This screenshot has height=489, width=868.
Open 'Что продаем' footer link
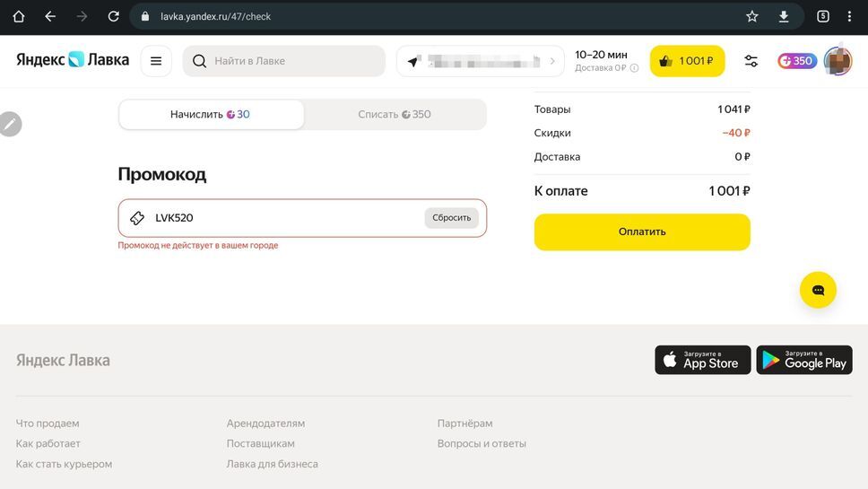[x=48, y=424]
